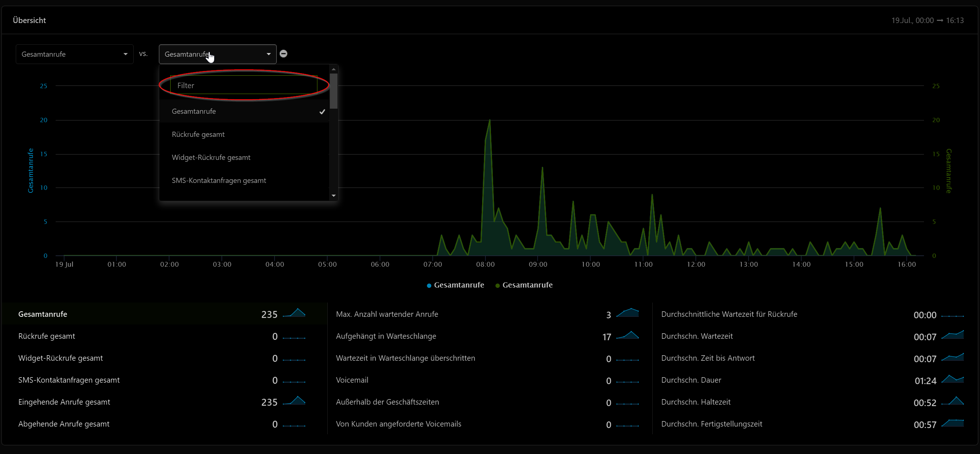The height and width of the screenshot is (454, 980).
Task: Choose Rückrufe gesamt from the dropdown list
Action: [198, 135]
